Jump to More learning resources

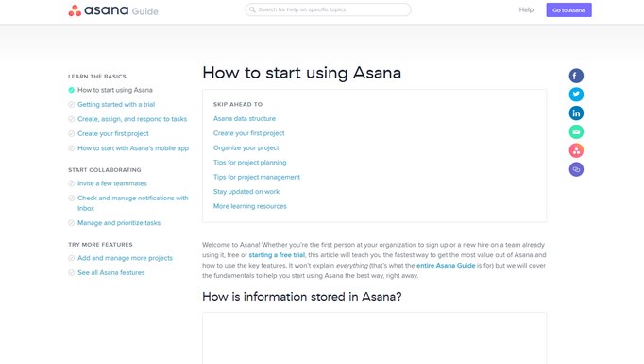pyautogui.click(x=249, y=206)
